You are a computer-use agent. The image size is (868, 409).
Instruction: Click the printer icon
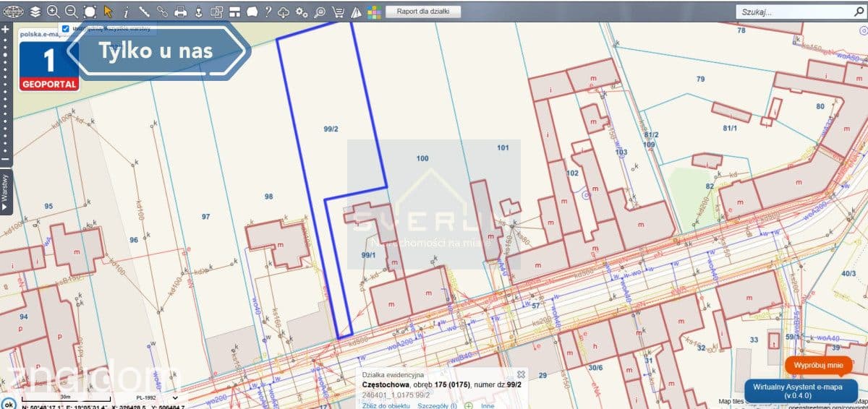[x=181, y=12]
